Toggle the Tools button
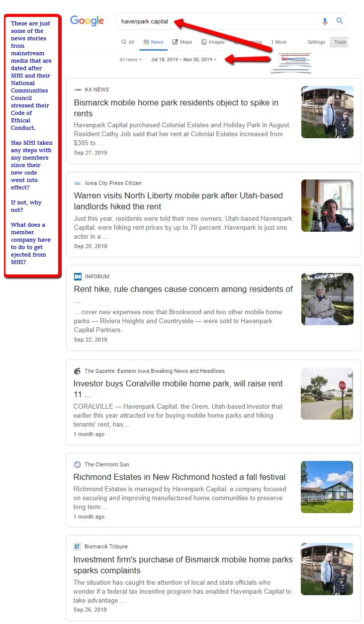This screenshot has width=364, height=624. (340, 42)
